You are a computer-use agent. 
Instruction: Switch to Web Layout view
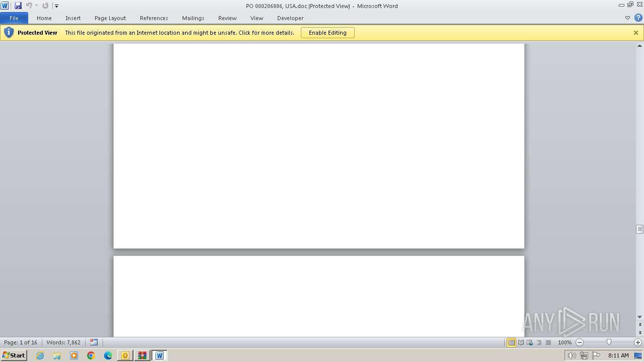pyautogui.click(x=530, y=342)
